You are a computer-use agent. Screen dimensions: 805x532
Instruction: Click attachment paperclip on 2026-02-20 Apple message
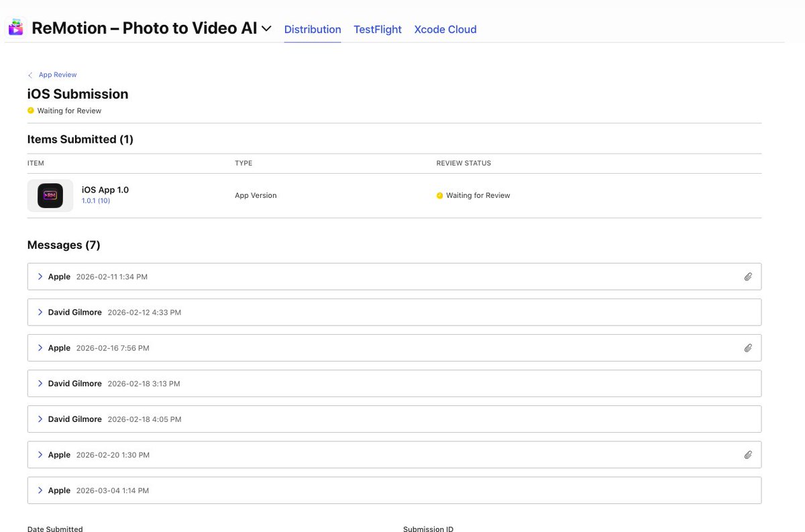pyautogui.click(x=748, y=454)
